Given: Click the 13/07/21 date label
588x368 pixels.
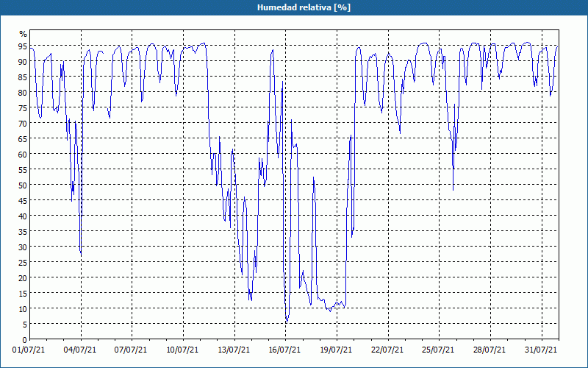Looking at the screenshot, I should click(x=234, y=350).
